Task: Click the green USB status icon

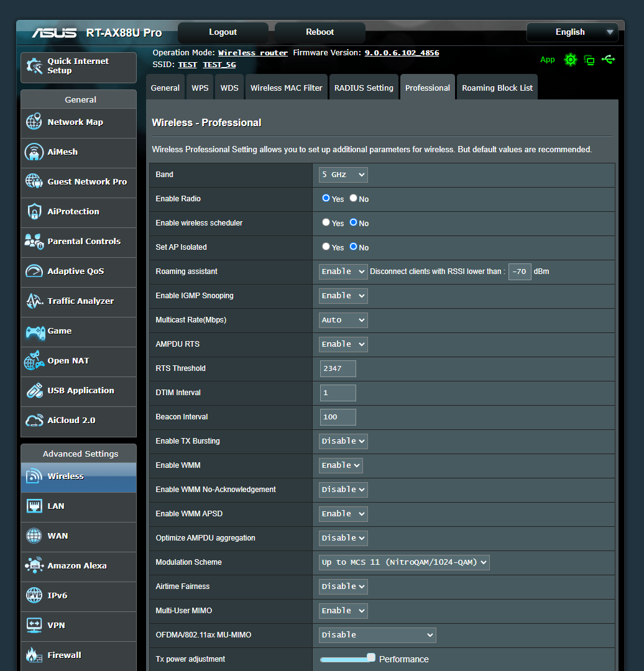Action: click(x=608, y=60)
